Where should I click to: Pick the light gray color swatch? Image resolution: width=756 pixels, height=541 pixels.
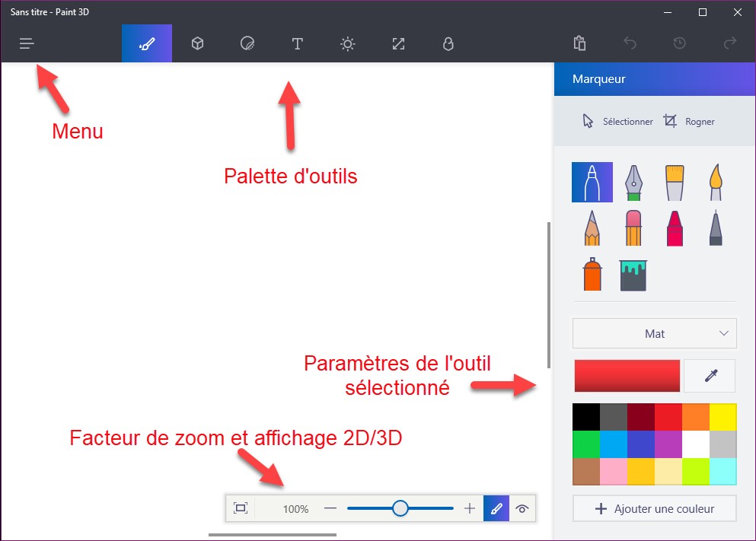pos(723,444)
